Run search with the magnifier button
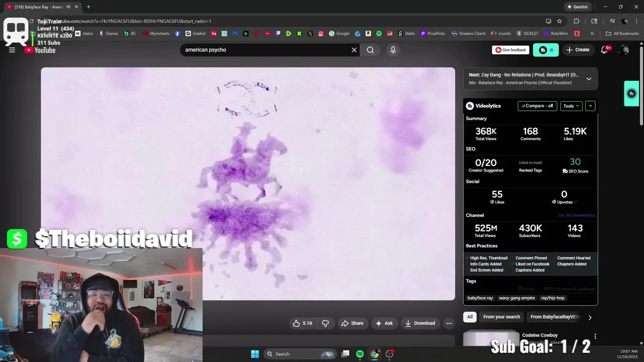The width and height of the screenshot is (644, 362). point(370,50)
